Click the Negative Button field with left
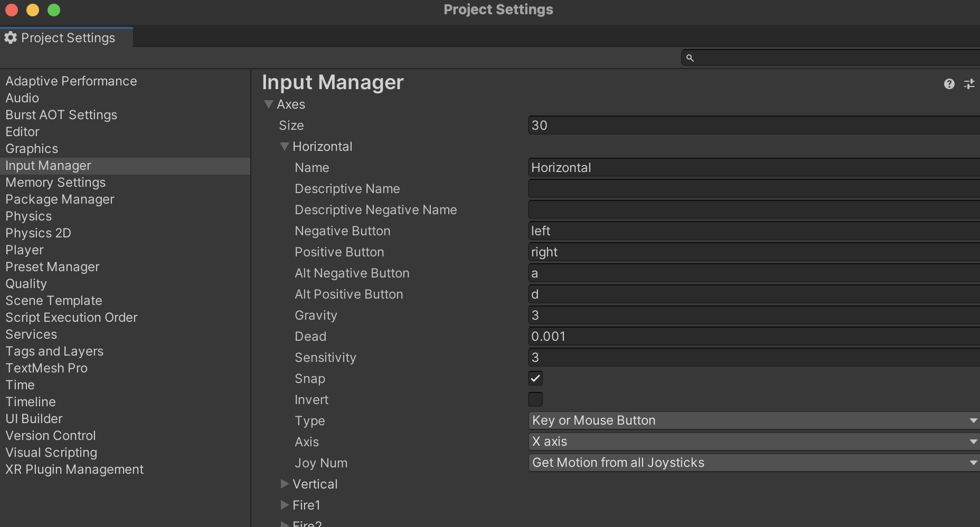Screen dimensions: 980x527 pyautogui.click(x=754, y=231)
